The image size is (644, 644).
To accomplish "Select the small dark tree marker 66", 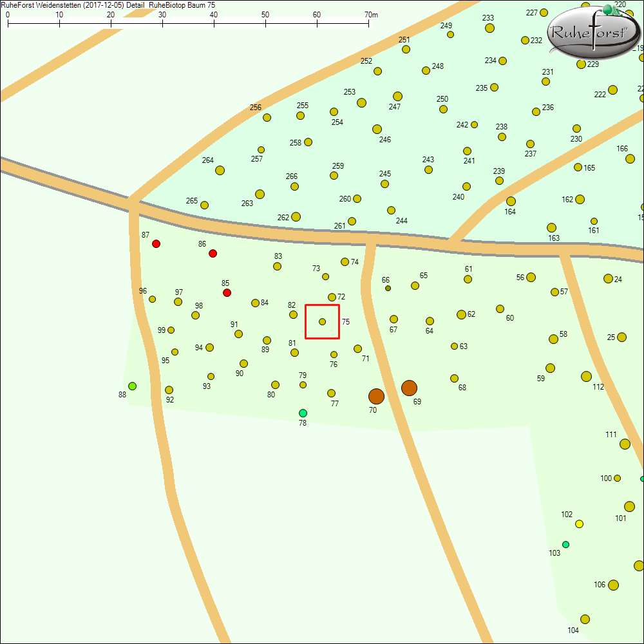I will (388, 288).
